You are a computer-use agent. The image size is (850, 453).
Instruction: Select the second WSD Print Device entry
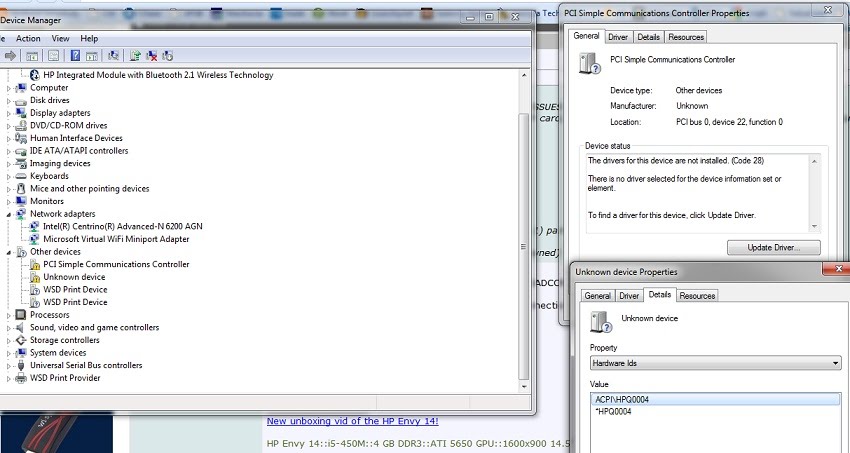pos(75,302)
